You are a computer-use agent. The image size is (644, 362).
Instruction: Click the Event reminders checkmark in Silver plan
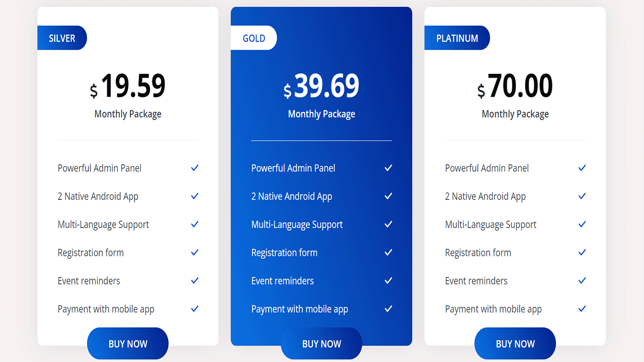[194, 281]
